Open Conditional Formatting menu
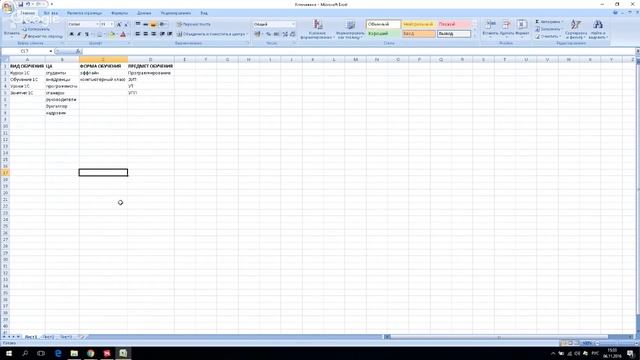Image resolution: width=640 pixels, height=360 pixels. pyautogui.click(x=317, y=29)
